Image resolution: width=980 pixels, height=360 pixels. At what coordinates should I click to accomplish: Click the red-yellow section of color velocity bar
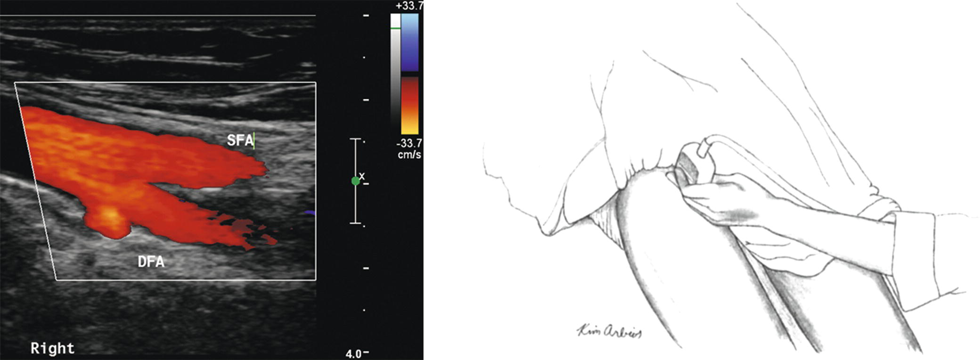[409, 106]
